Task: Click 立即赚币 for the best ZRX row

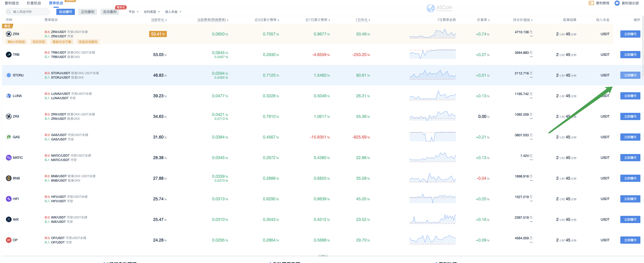Action: click(630, 34)
